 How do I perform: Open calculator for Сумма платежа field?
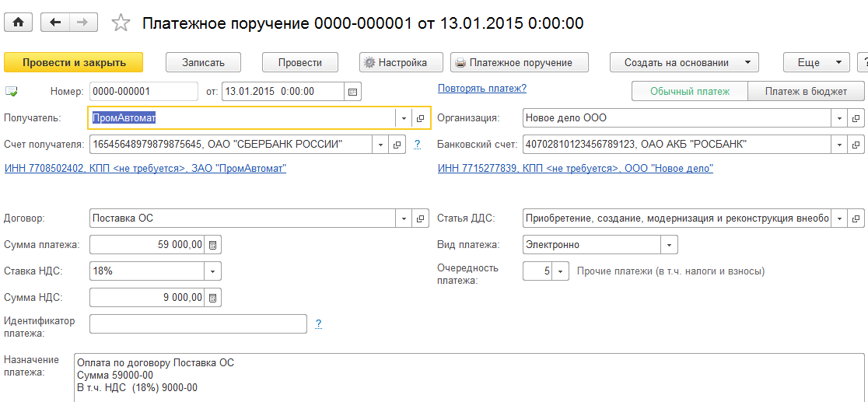click(x=213, y=245)
